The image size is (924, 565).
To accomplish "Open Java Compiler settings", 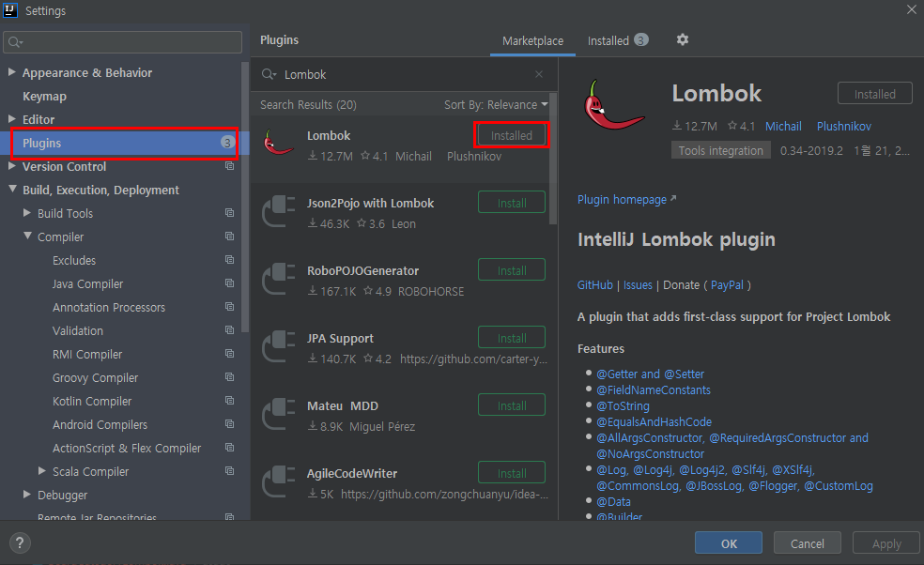I will (x=87, y=284).
